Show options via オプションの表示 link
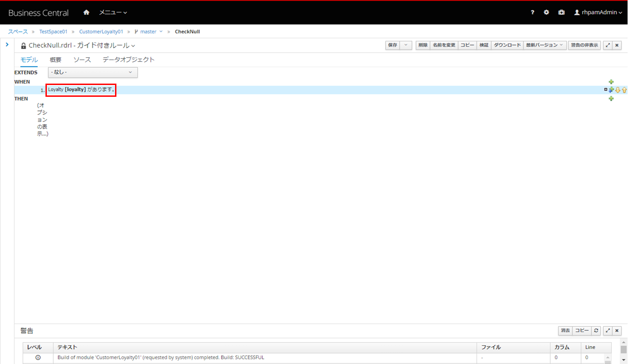 pos(43,120)
